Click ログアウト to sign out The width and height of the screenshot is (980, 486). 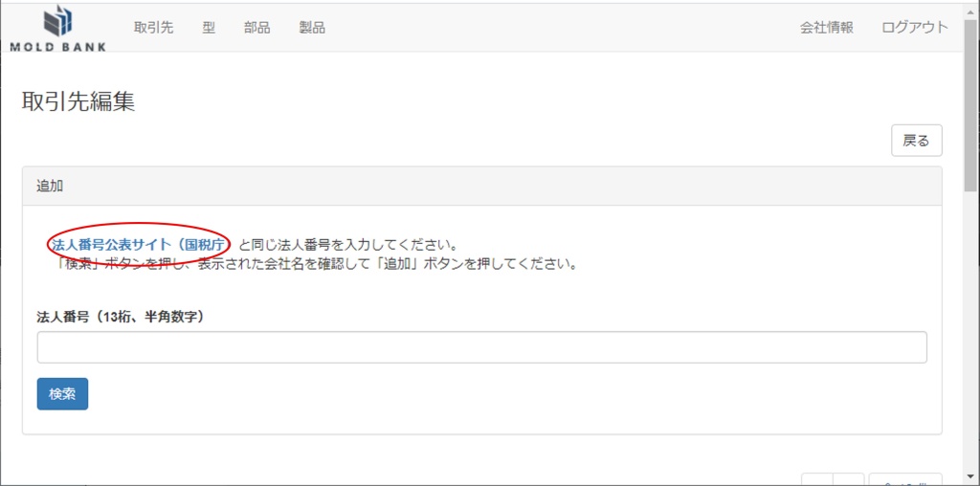914,28
